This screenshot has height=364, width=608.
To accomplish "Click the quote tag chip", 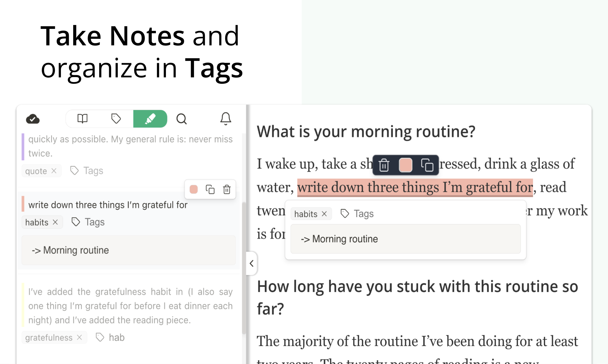I will tap(41, 171).
